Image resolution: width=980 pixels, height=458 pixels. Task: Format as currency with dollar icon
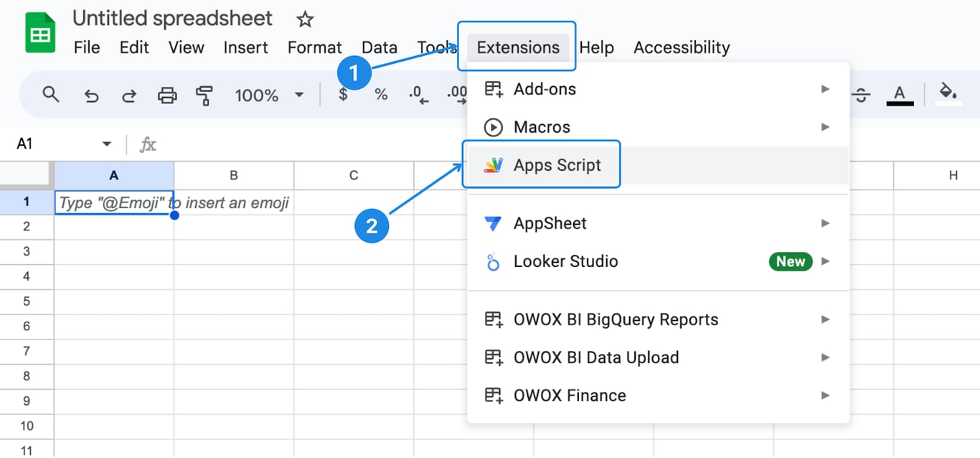[x=344, y=94]
